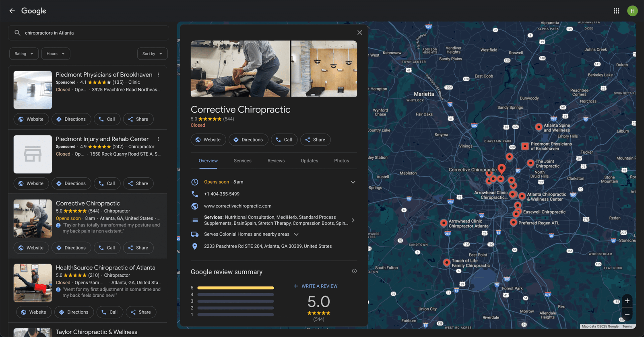
Task: Open more options for Piedmont Injury and Rehab Center
Action: (159, 139)
